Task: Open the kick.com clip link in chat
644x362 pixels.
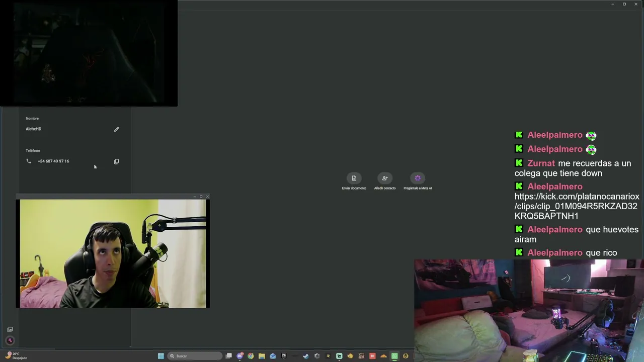Action: point(577,206)
